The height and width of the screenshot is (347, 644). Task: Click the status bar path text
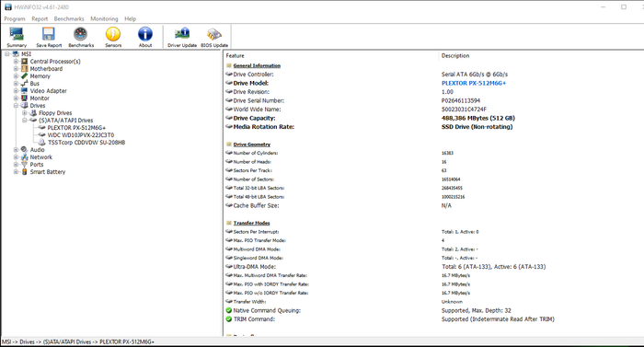point(78,341)
